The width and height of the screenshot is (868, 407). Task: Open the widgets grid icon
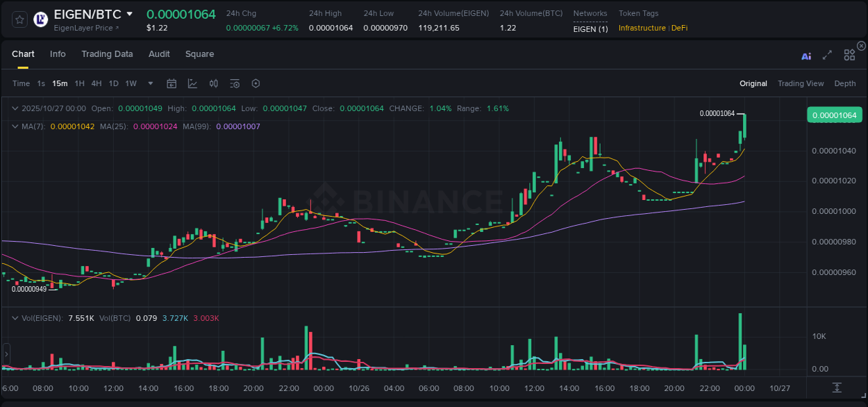pyautogui.click(x=849, y=55)
